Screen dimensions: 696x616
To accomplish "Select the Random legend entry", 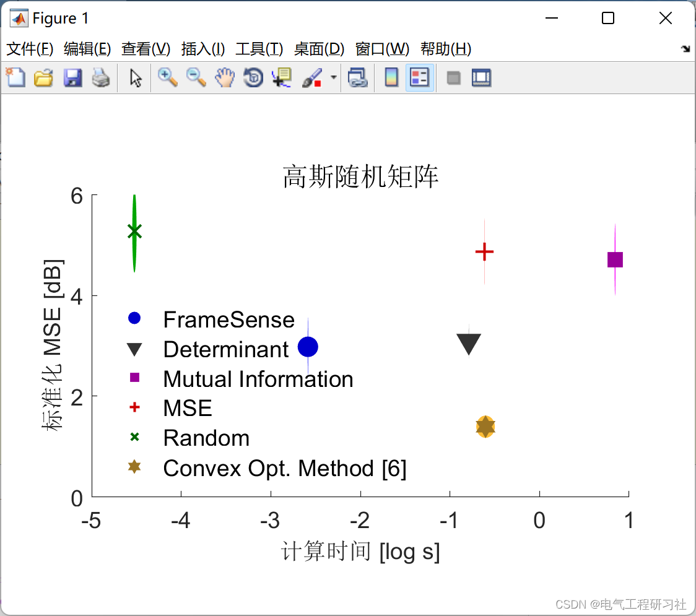I will 188,438.
